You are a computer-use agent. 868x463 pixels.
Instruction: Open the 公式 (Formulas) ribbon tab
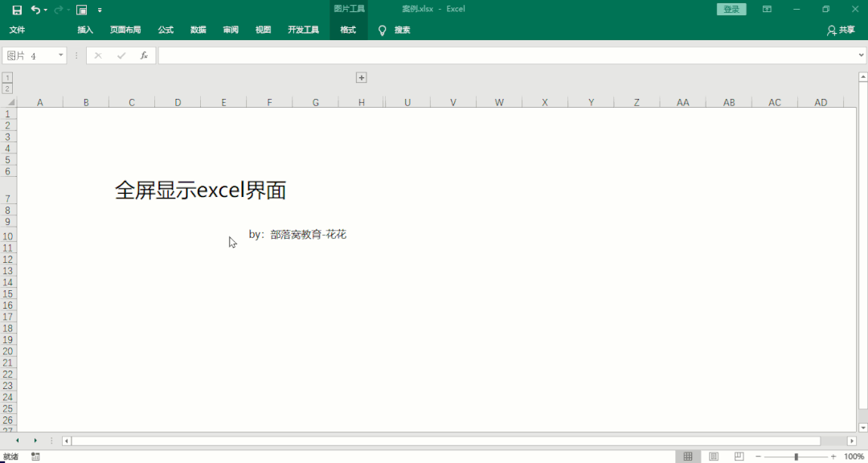pos(166,30)
